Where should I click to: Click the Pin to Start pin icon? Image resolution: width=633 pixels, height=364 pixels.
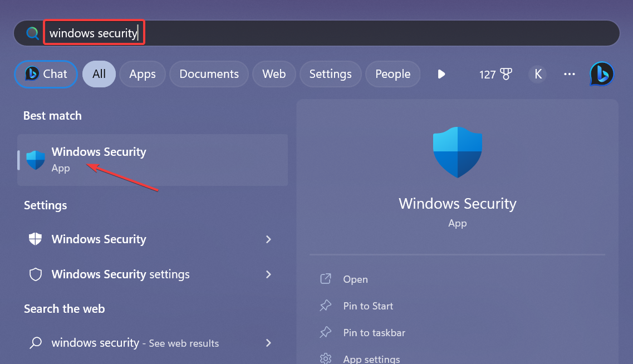326,306
